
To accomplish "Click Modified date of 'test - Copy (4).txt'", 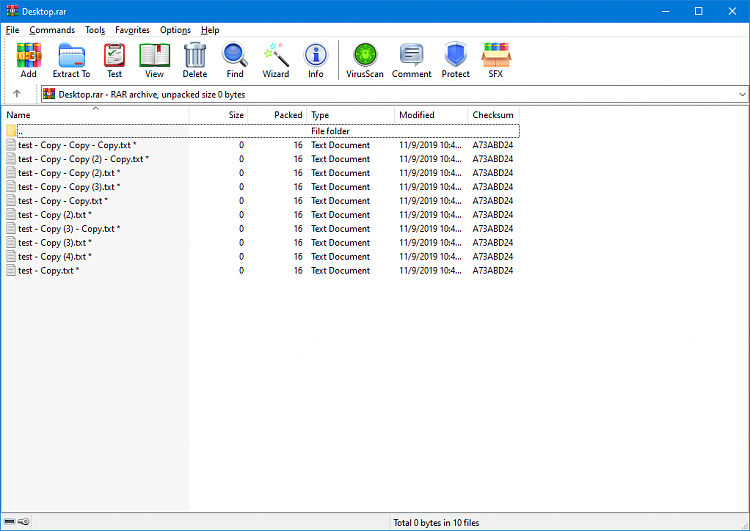I will coord(430,256).
